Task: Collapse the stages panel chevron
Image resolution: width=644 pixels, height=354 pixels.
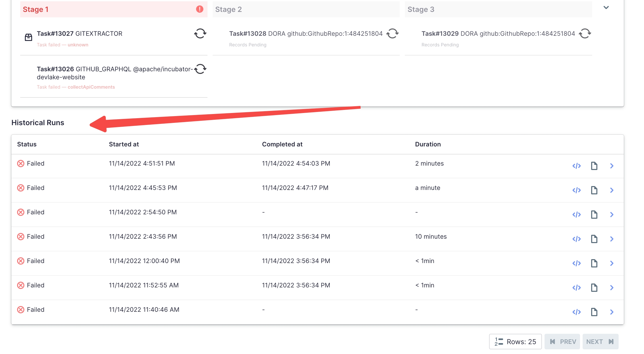Action: (x=606, y=8)
